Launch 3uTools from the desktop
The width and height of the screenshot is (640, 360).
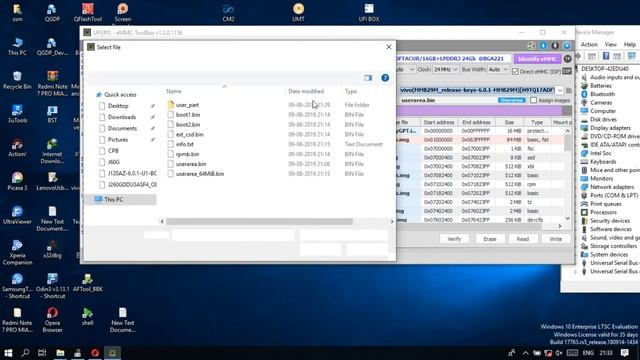17,114
